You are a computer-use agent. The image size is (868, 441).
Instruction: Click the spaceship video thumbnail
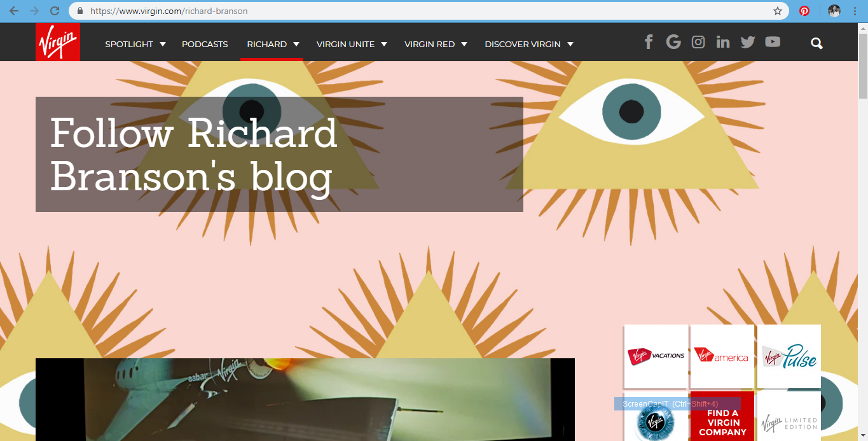[305, 400]
